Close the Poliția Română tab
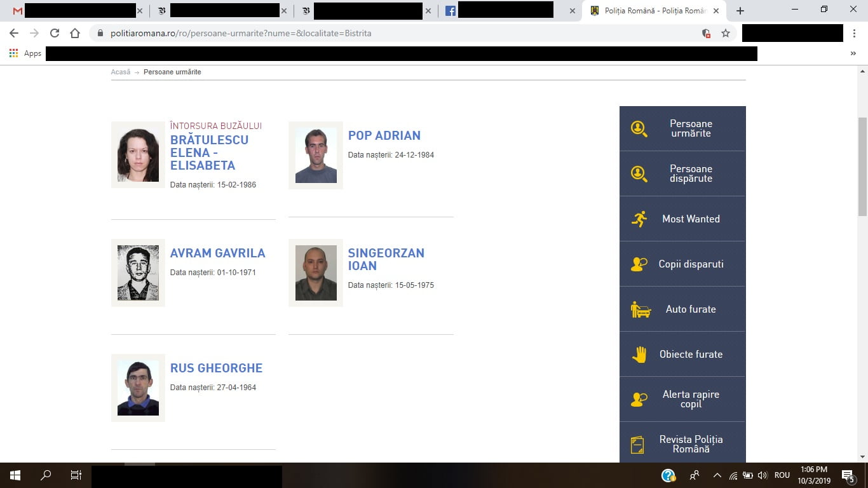This screenshot has width=868, height=488. 716,11
